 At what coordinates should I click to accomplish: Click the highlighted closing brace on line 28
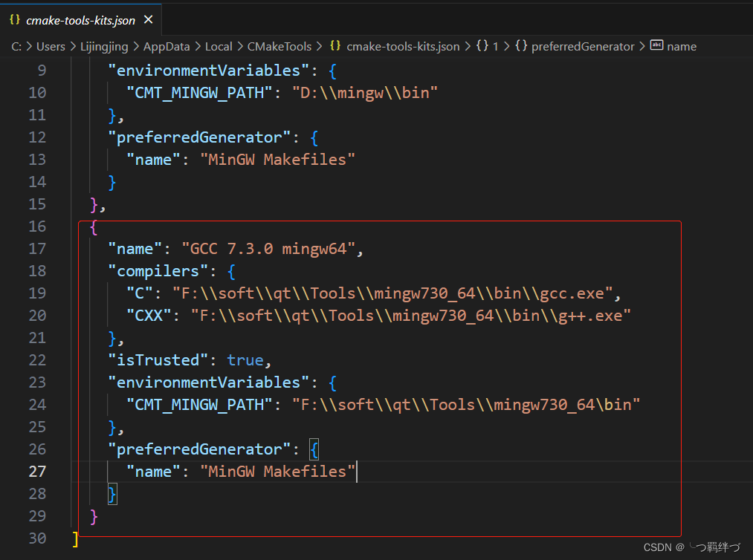click(x=112, y=494)
